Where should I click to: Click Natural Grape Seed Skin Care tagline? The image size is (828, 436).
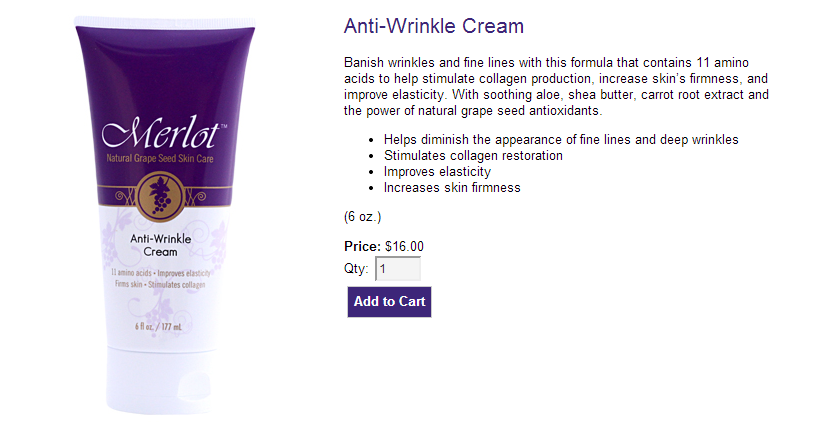[160, 158]
